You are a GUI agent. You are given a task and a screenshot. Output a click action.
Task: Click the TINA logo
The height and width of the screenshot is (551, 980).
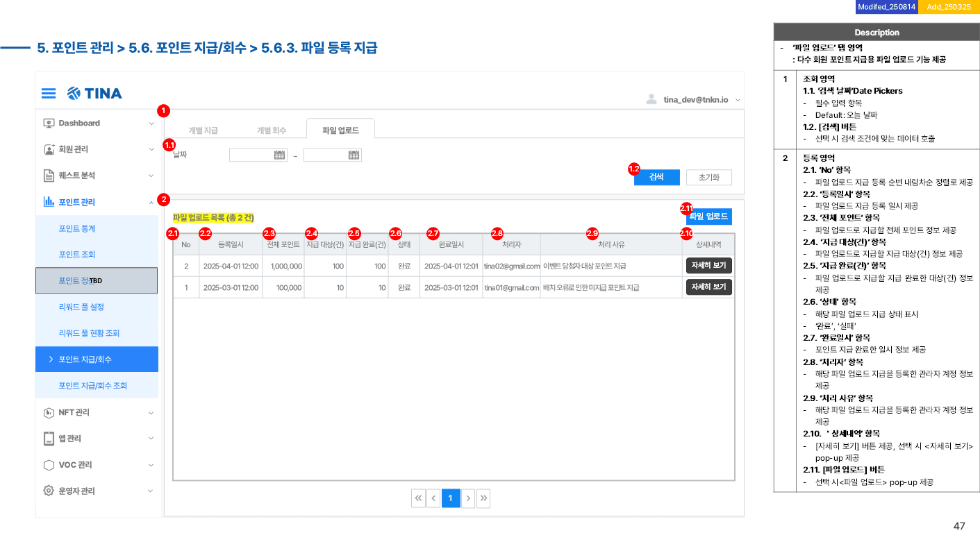coord(94,93)
